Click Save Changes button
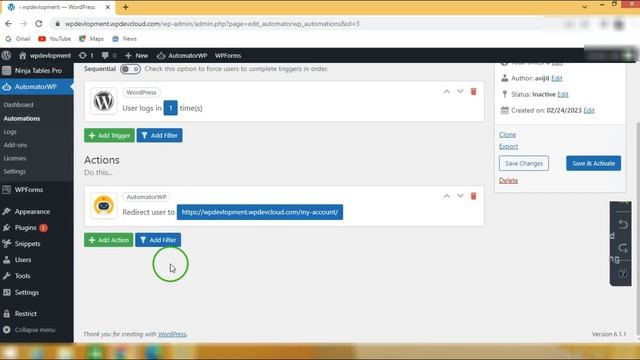 [524, 163]
